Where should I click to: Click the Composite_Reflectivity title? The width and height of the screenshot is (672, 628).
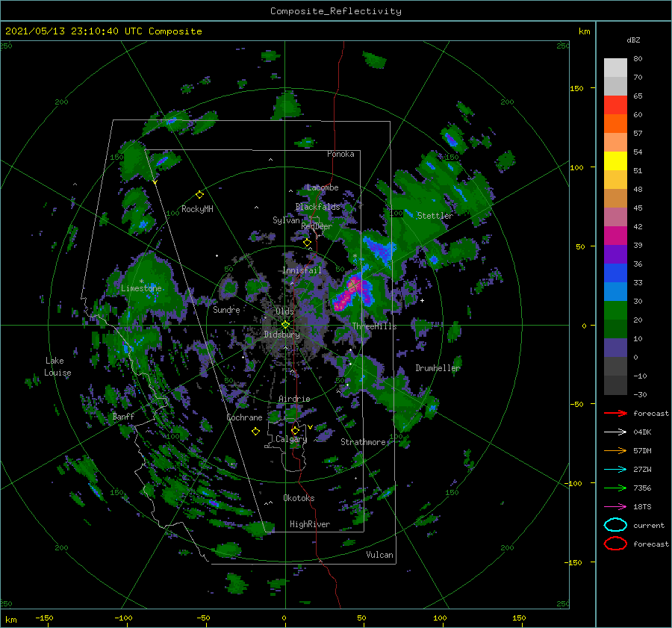tap(336, 11)
